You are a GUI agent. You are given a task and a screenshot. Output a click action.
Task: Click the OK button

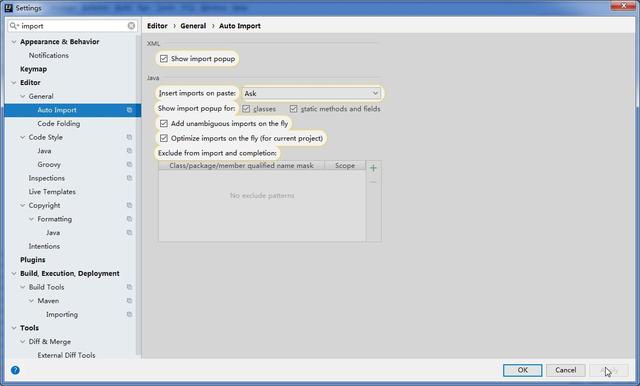[522, 370]
